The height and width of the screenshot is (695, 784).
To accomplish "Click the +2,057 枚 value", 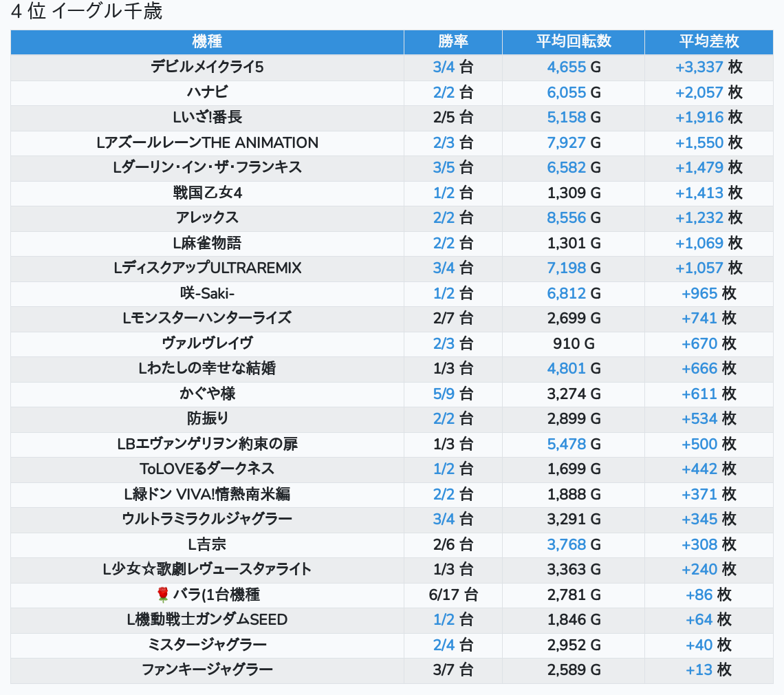I will [708, 92].
